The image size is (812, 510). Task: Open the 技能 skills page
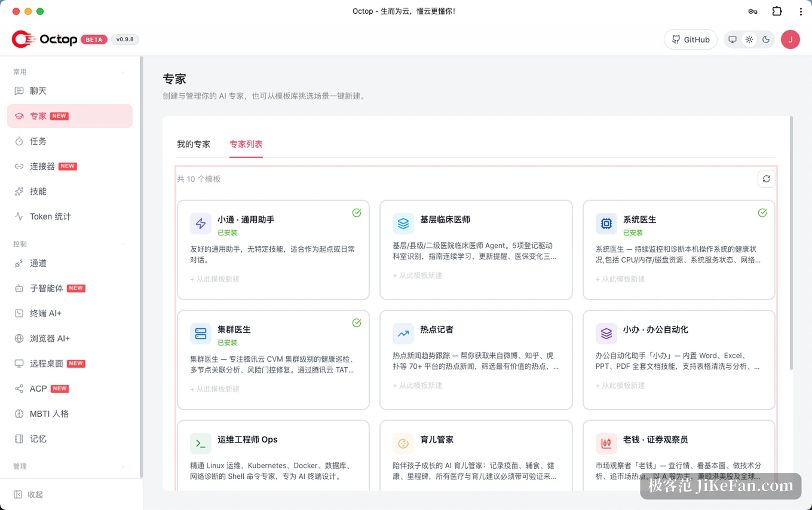70,191
